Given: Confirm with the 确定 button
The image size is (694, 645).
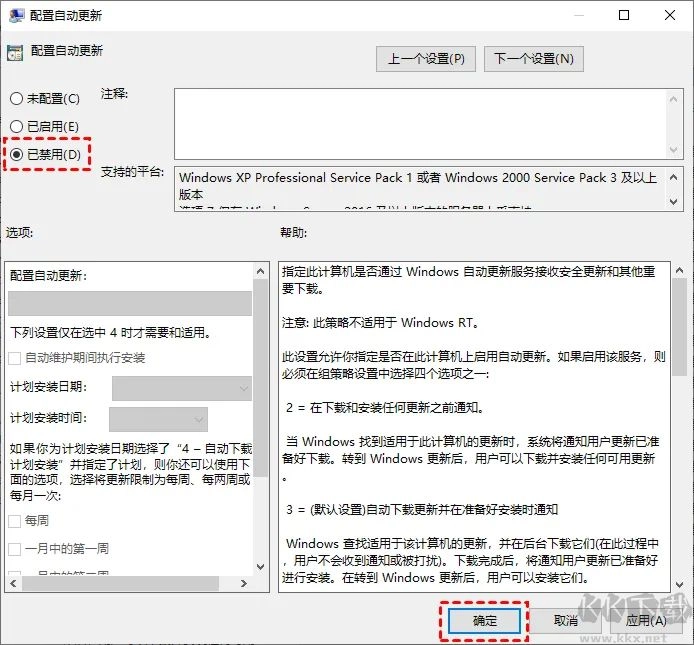Looking at the screenshot, I should [x=484, y=620].
